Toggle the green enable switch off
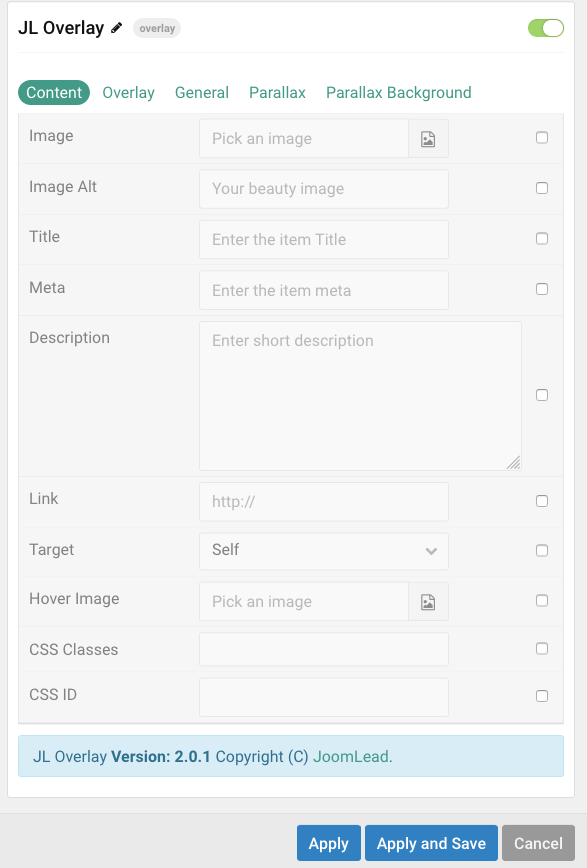587x868 pixels. point(545,28)
